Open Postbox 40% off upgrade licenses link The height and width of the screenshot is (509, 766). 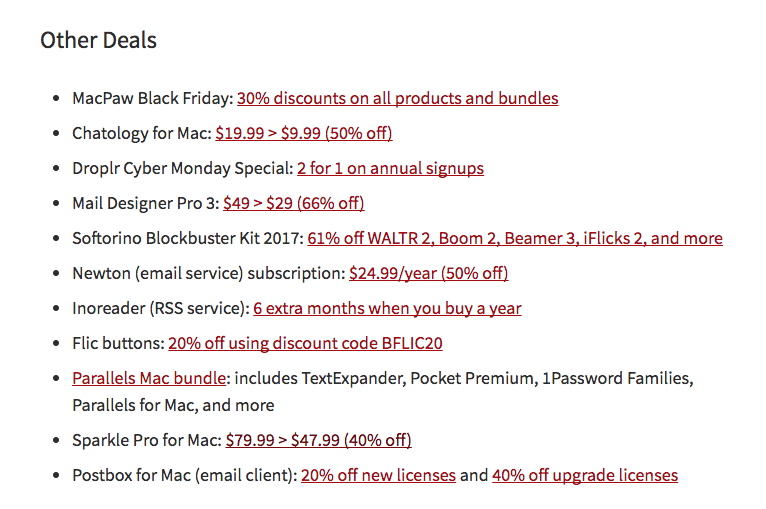(584, 475)
